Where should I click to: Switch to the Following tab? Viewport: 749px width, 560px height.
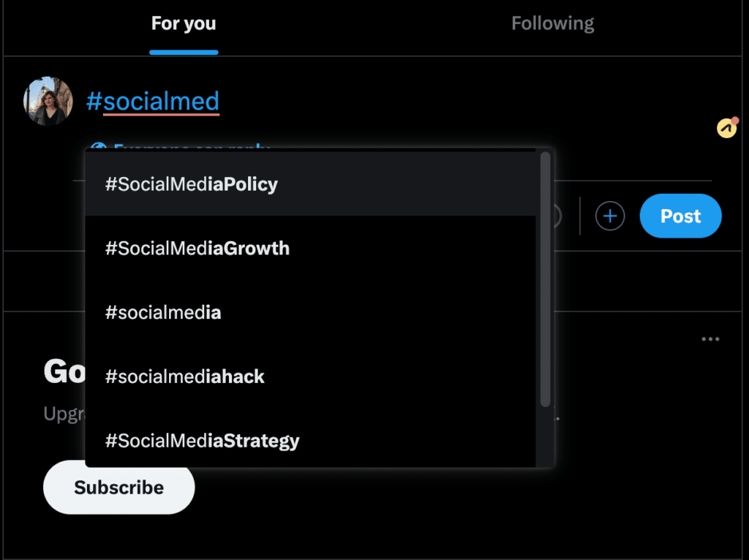[553, 24]
